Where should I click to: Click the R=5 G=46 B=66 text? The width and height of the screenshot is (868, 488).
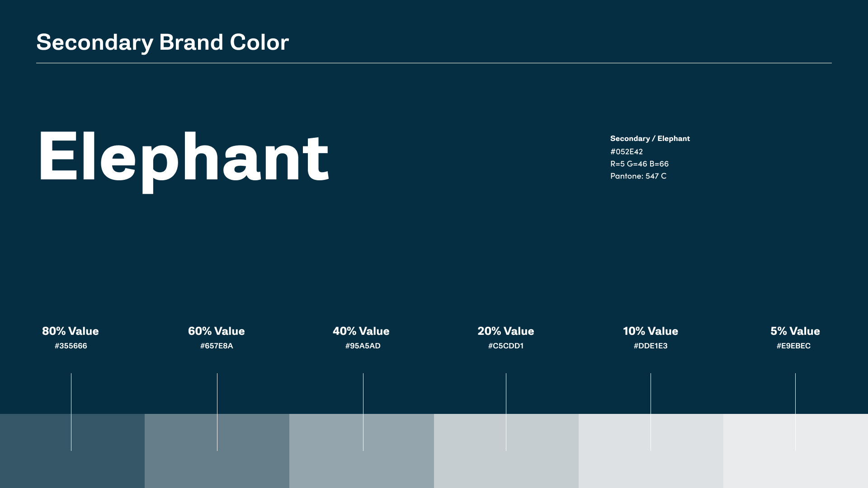(x=639, y=164)
